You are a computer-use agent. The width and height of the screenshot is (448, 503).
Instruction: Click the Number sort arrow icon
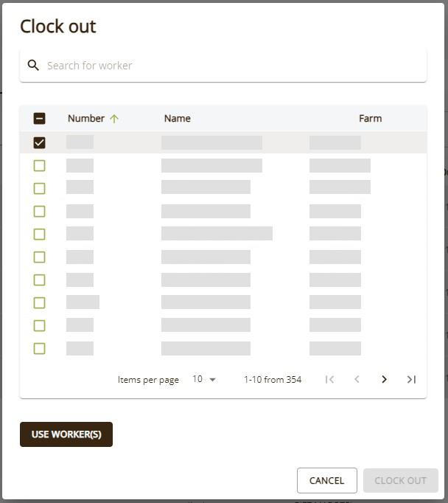point(114,119)
